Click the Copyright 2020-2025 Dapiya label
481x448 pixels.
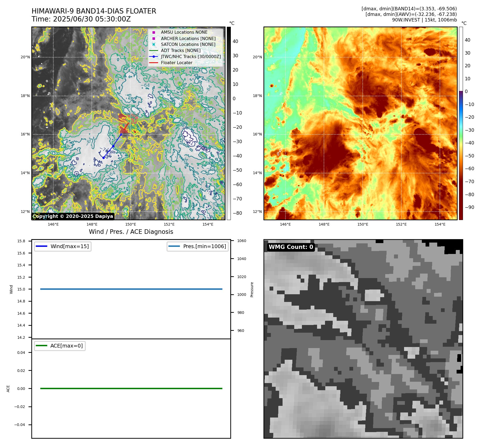(73, 216)
